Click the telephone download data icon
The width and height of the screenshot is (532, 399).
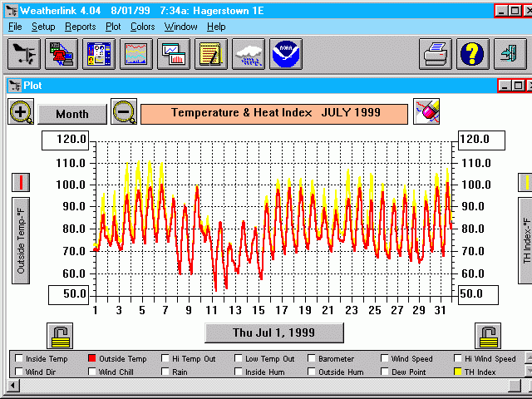click(x=62, y=54)
